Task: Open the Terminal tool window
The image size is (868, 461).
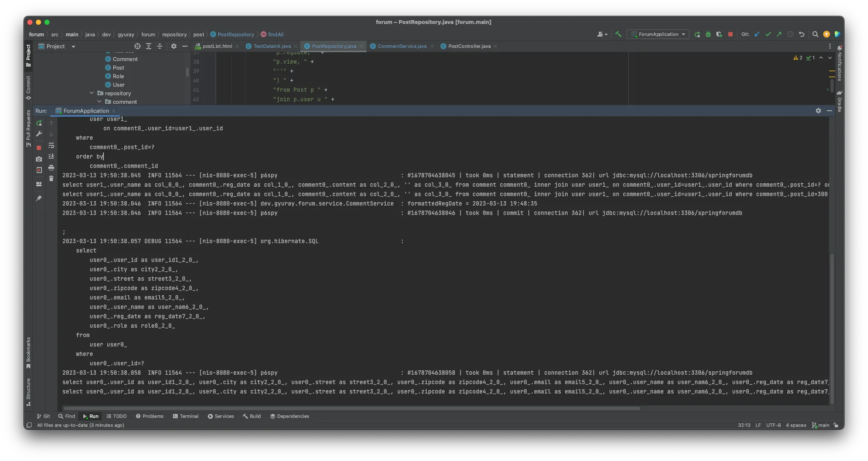Action: (185, 416)
